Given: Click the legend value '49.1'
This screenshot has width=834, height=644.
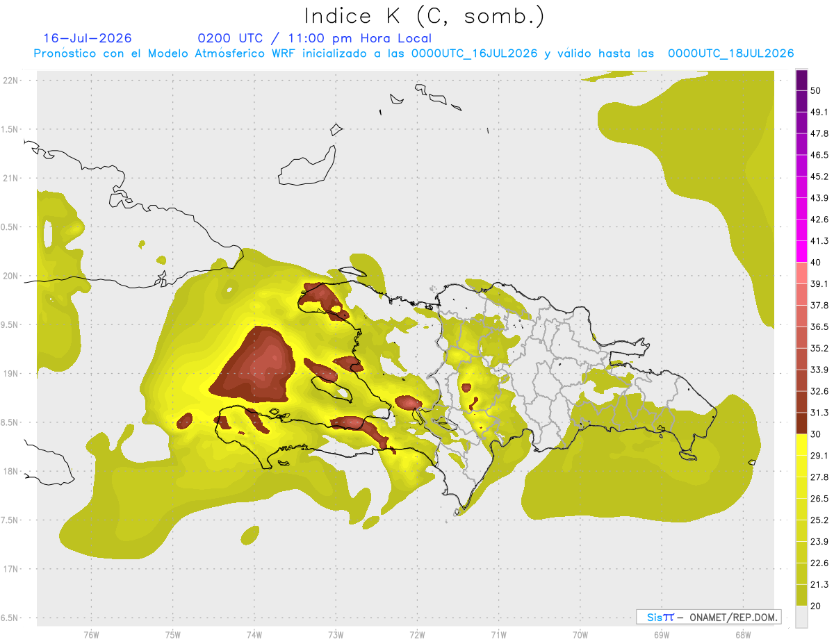Looking at the screenshot, I should (x=819, y=113).
